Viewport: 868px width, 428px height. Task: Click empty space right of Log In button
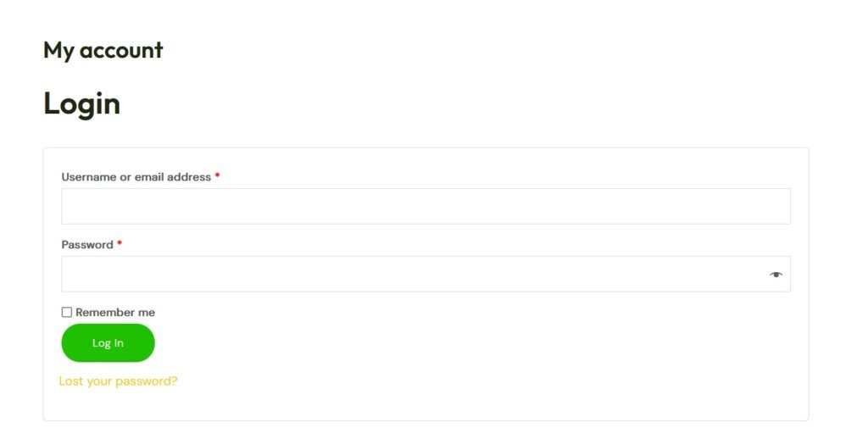click(424, 343)
